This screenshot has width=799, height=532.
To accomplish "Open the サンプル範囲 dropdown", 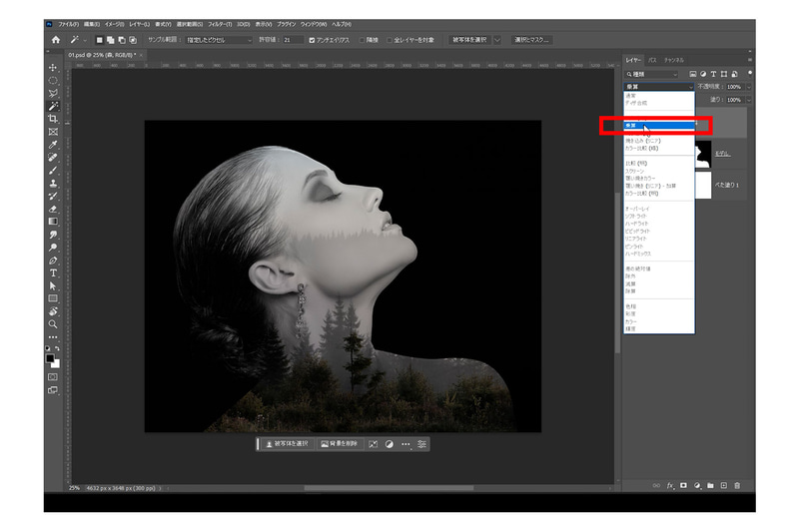I will [219, 40].
